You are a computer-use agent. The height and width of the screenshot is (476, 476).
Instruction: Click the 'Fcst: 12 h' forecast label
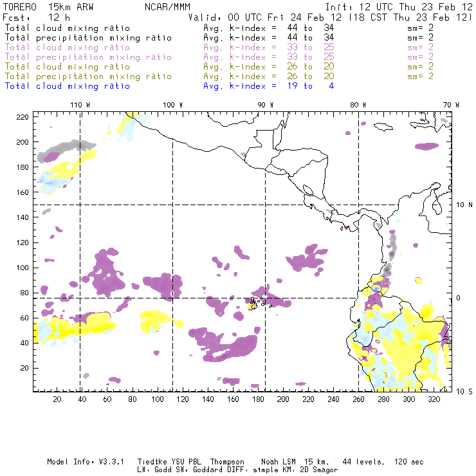(x=37, y=17)
